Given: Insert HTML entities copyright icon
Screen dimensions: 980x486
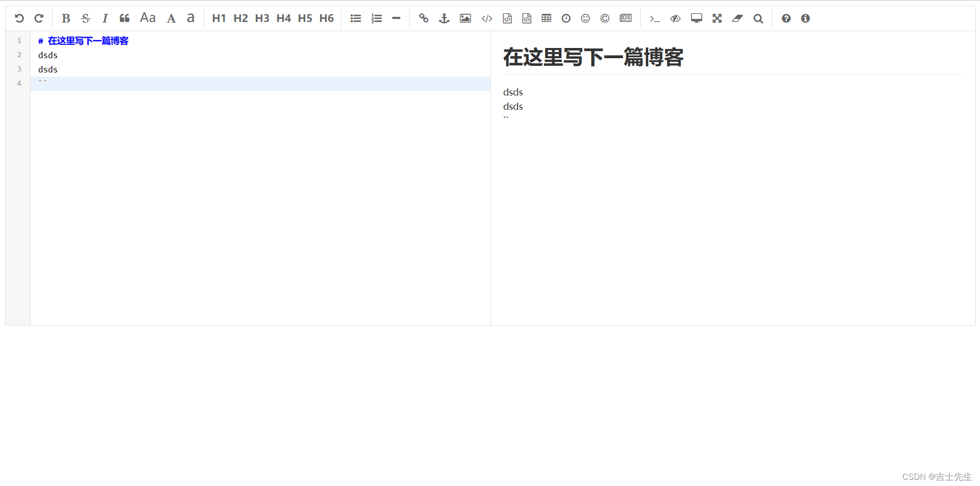Looking at the screenshot, I should (605, 18).
